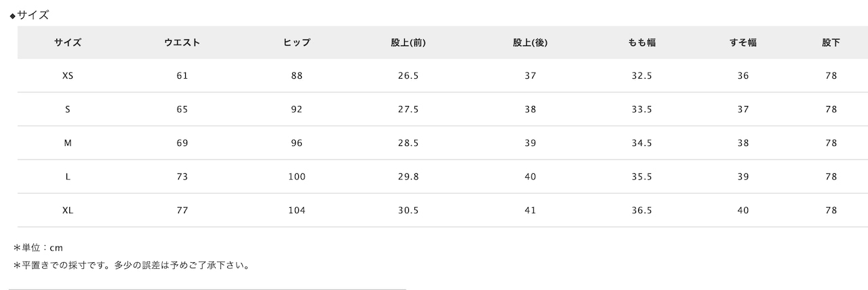Select the XL size row label
Viewport: 868px width, 290px height.
click(68, 211)
